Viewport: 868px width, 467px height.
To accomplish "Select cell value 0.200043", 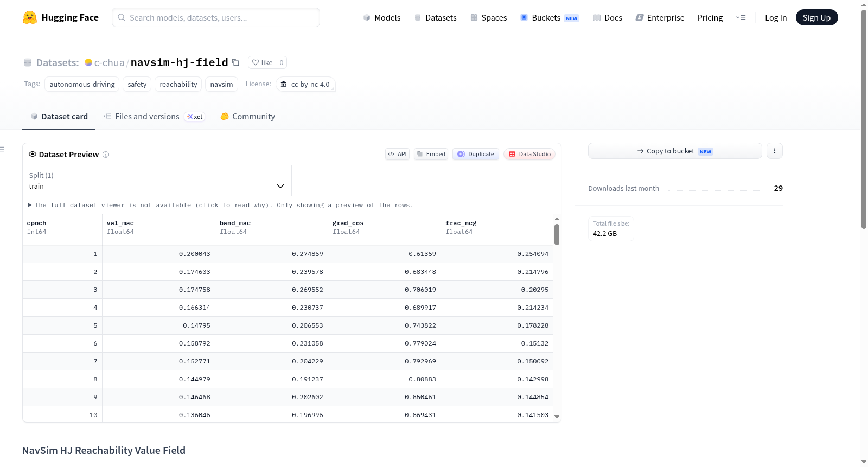I will pyautogui.click(x=194, y=254).
